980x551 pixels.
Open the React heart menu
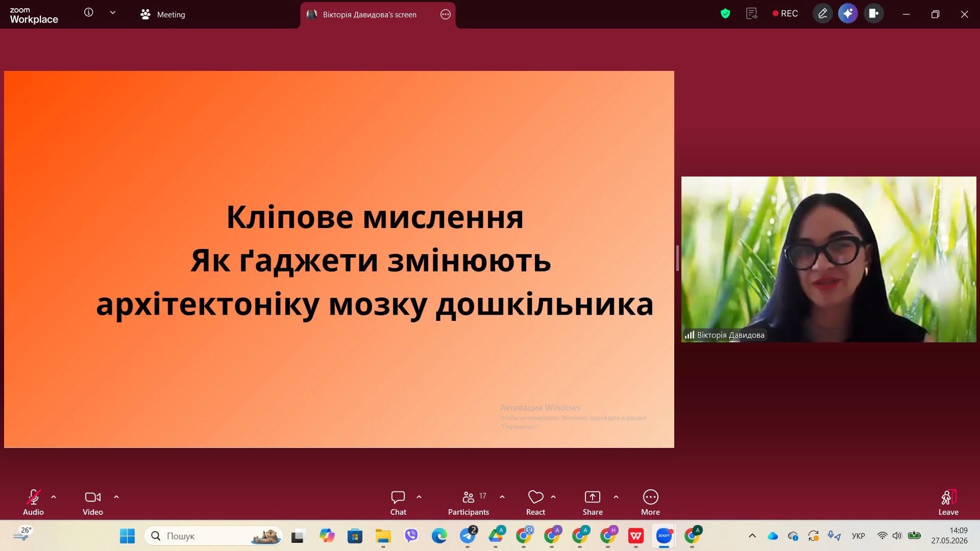click(535, 503)
